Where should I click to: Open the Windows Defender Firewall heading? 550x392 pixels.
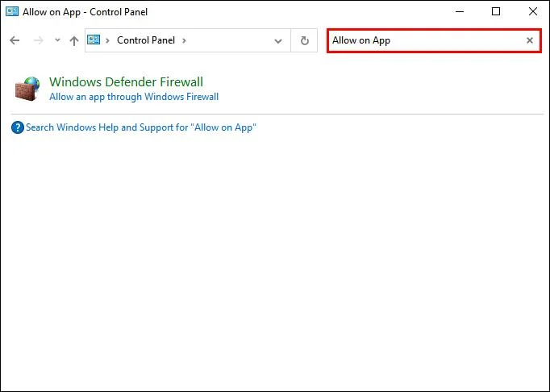point(126,81)
